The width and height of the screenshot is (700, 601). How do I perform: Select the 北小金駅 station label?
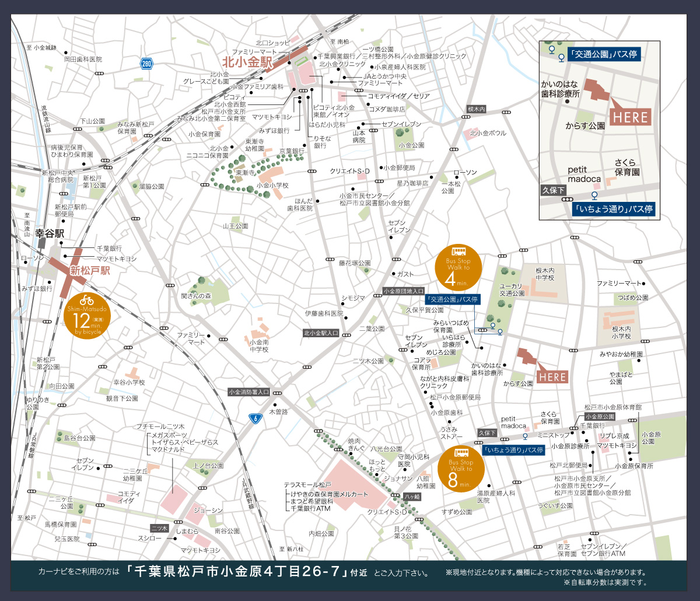(x=246, y=62)
